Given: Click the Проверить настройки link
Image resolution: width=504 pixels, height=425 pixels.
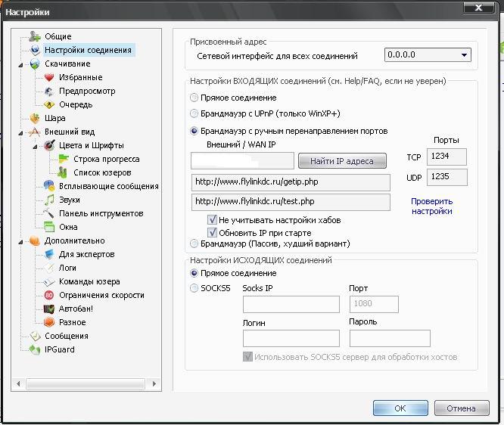Looking at the screenshot, I should click(431, 206).
